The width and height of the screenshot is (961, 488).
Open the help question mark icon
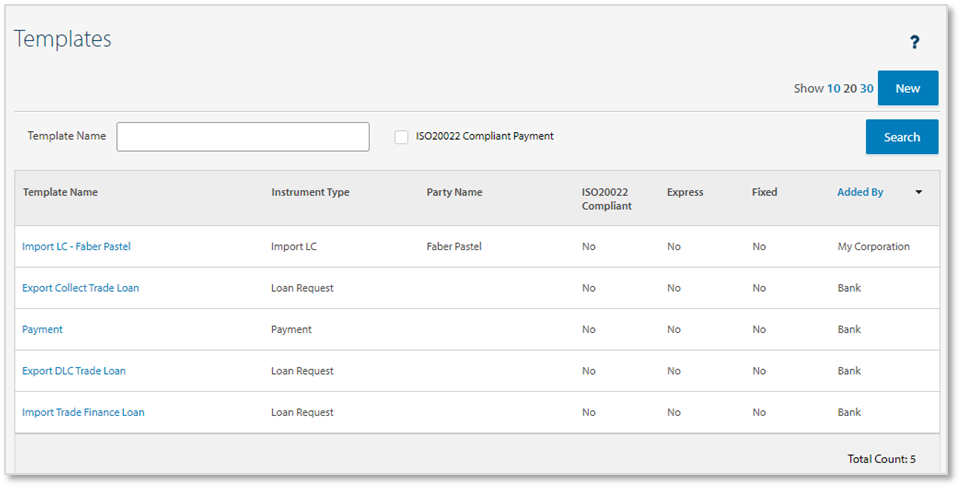914,42
